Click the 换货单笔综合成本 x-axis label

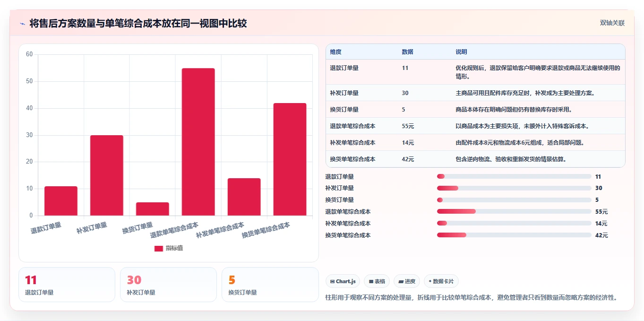[x=266, y=230]
